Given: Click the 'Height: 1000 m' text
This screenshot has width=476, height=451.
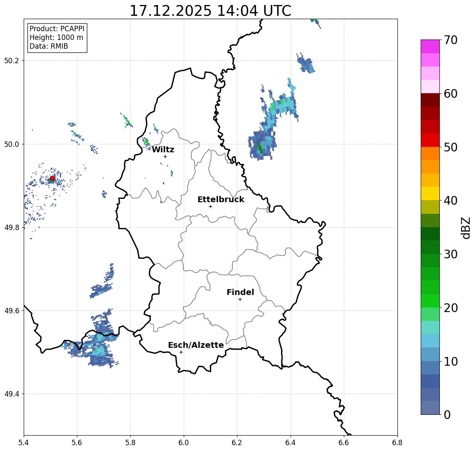Looking at the screenshot, I should [x=56, y=37].
